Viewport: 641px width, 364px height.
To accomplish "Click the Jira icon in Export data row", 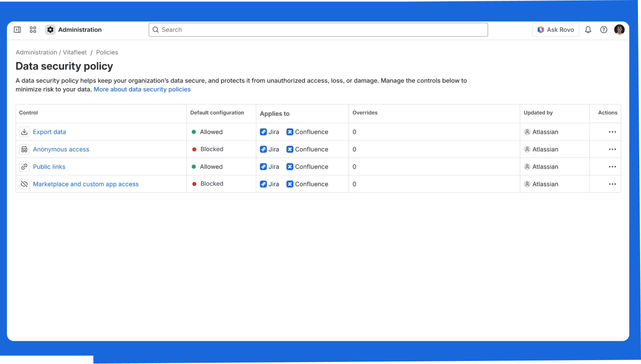I will tap(263, 132).
